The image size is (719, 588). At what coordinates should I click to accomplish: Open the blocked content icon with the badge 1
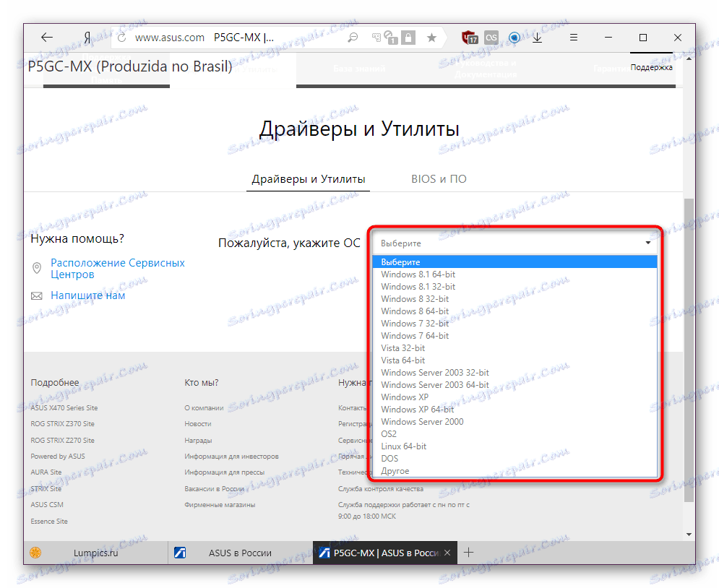[390, 38]
